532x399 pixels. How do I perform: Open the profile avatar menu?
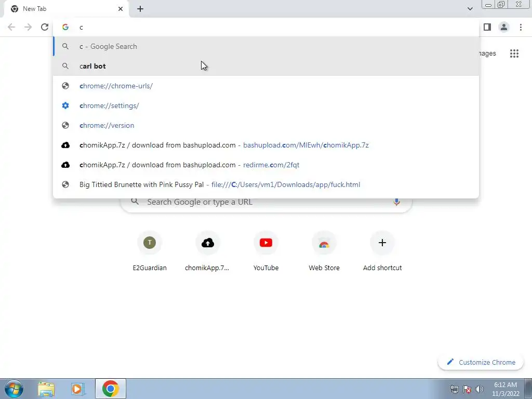click(x=504, y=27)
